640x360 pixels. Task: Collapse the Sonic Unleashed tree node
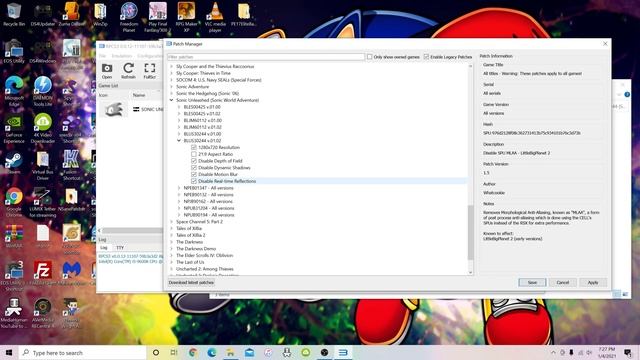(171, 100)
